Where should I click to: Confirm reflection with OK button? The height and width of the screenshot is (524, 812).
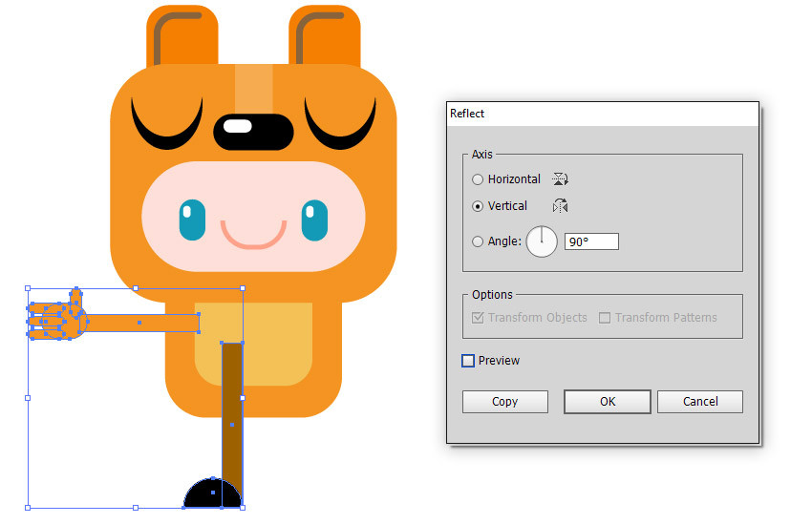click(x=608, y=402)
